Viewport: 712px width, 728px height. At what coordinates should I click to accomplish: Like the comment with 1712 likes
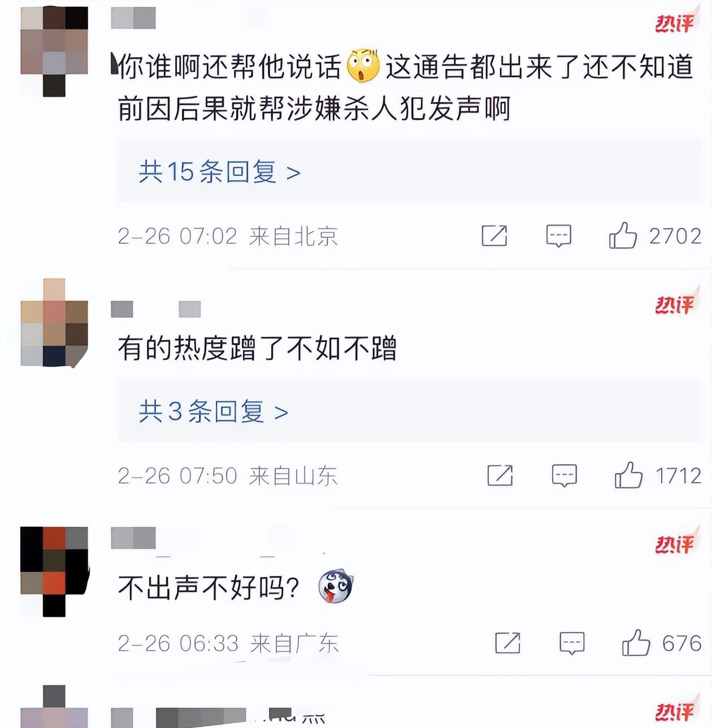pos(628,475)
